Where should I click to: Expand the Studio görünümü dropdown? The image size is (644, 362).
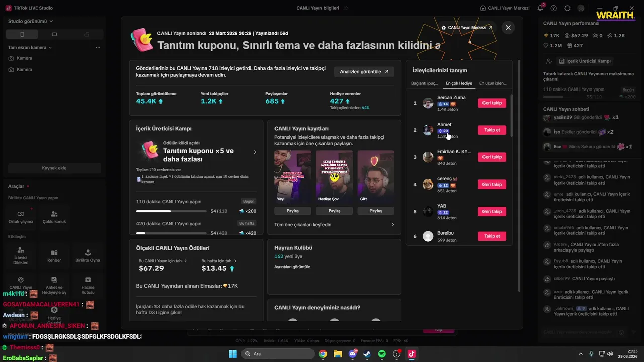(51, 21)
